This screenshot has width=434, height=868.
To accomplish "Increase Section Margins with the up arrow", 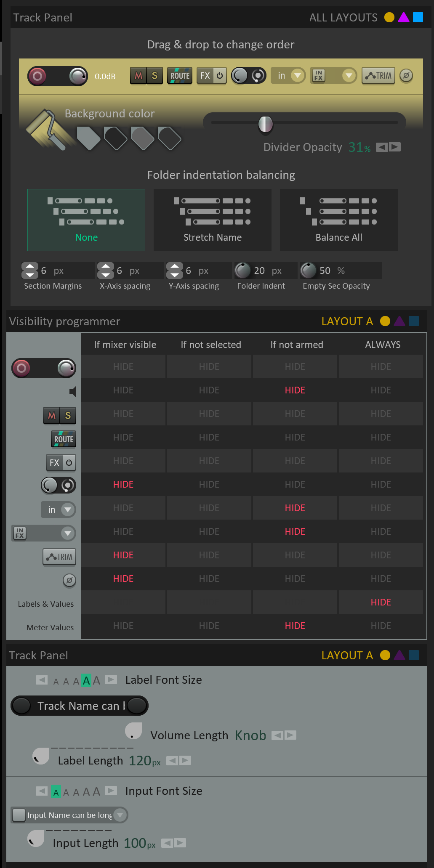I will tap(30, 267).
